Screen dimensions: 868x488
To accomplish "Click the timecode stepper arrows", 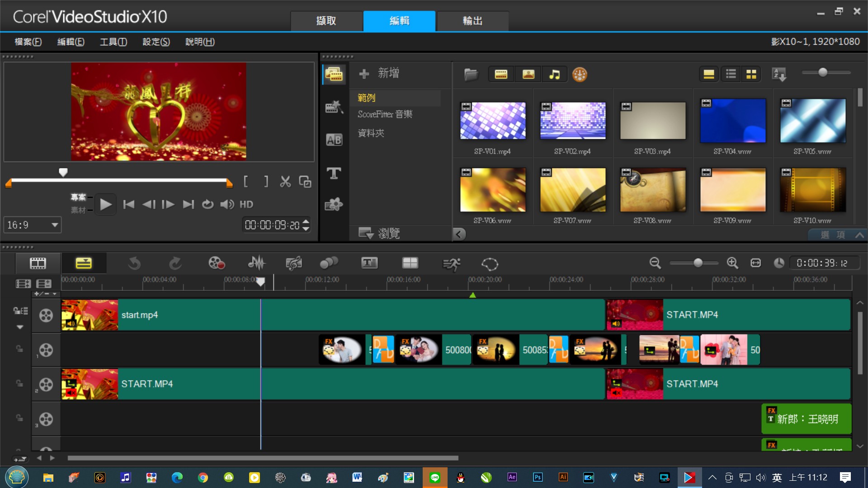I will pyautogui.click(x=306, y=225).
